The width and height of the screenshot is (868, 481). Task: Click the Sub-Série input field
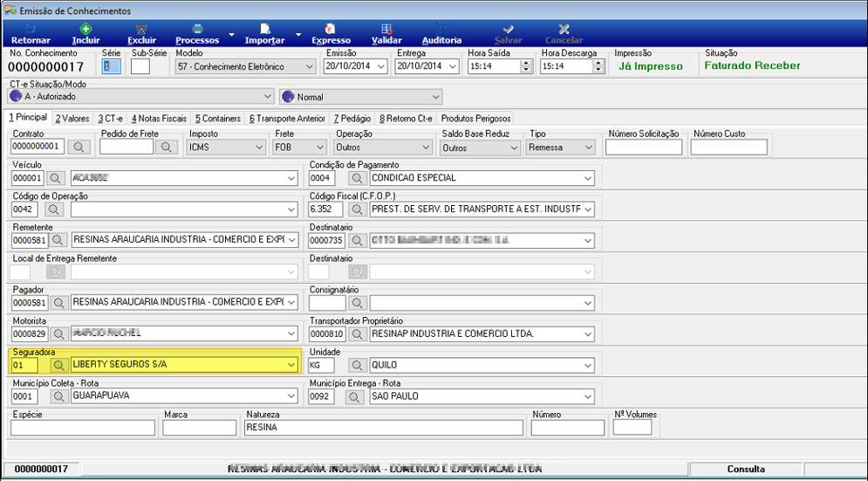click(140, 66)
